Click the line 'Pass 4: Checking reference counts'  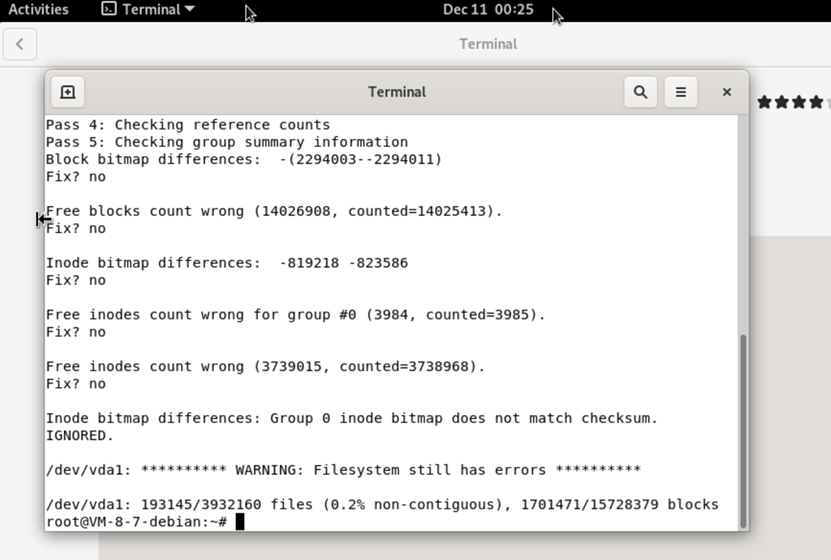click(188, 125)
